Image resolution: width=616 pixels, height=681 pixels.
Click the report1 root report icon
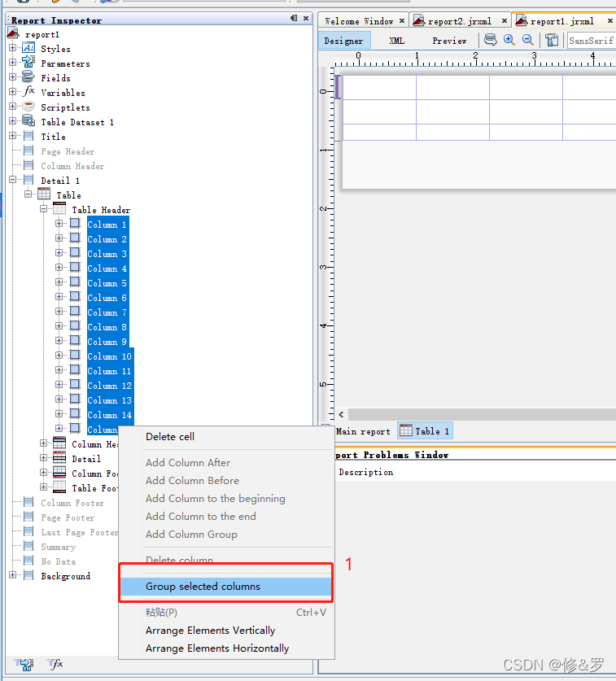(x=14, y=33)
